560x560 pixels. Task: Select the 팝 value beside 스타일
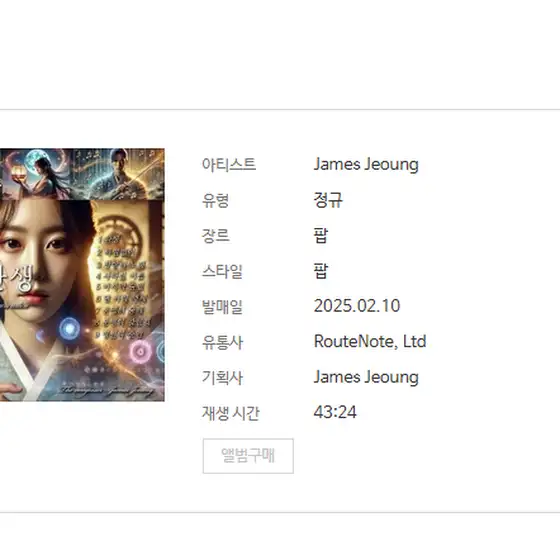(321, 271)
